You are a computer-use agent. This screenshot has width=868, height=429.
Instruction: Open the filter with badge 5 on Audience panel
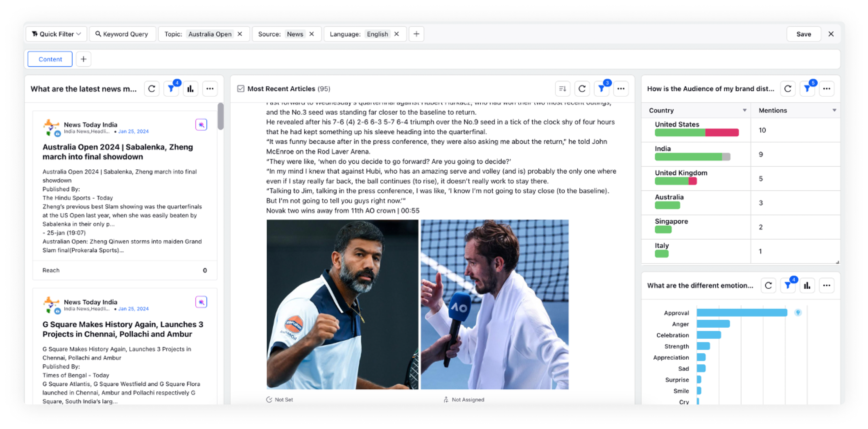pyautogui.click(x=808, y=88)
